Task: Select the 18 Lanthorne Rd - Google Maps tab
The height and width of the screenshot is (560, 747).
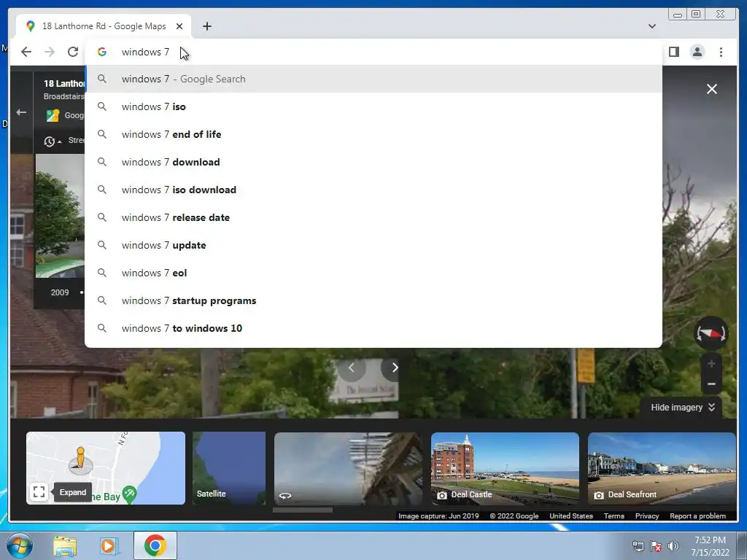Action: coord(104,26)
